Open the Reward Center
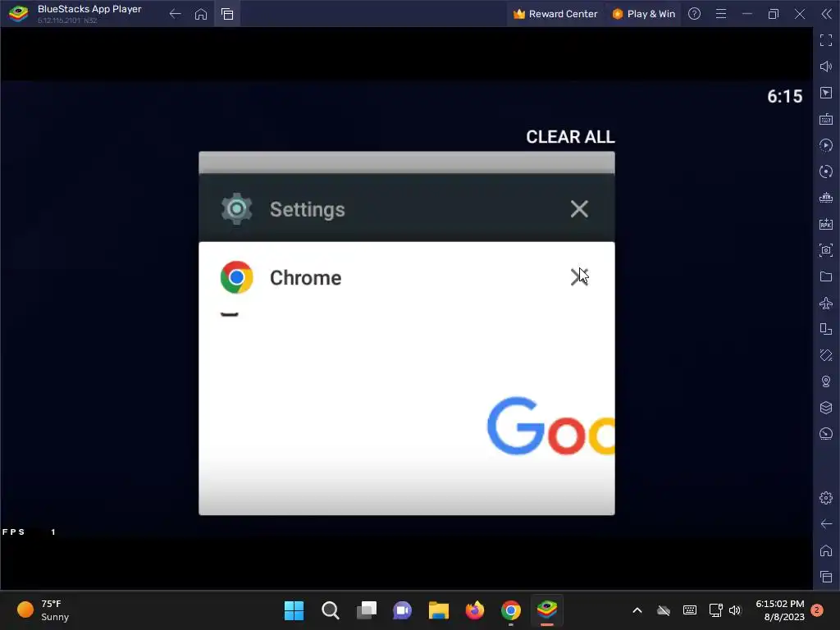The image size is (840, 630). pyautogui.click(x=555, y=14)
